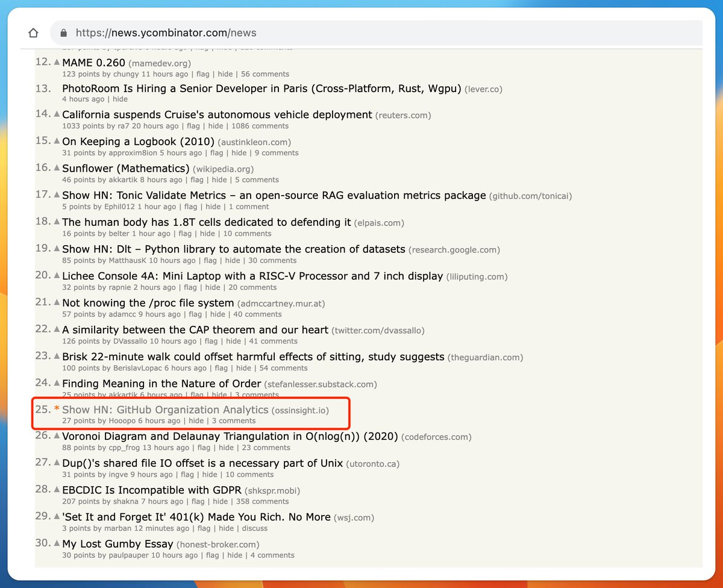Screen dimensions: 723x588
Task: Click the browser home icon
Action: 34,33
